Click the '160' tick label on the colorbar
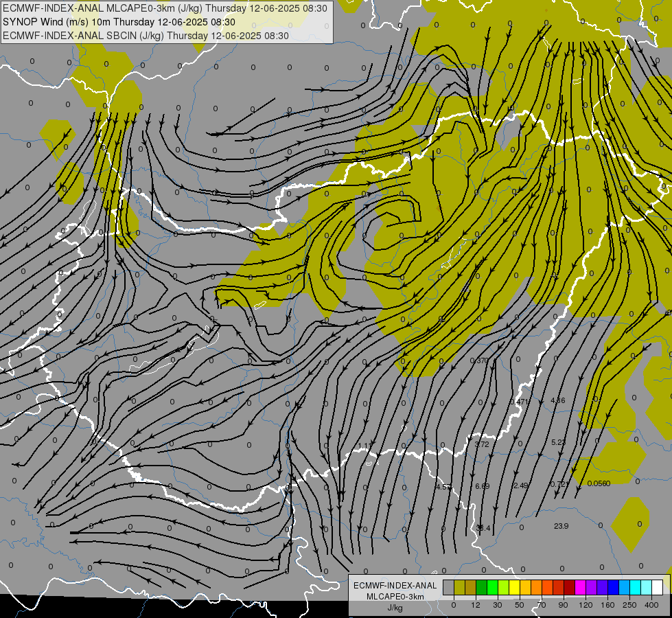Screen dimensions: 672x618 [x=607, y=605]
